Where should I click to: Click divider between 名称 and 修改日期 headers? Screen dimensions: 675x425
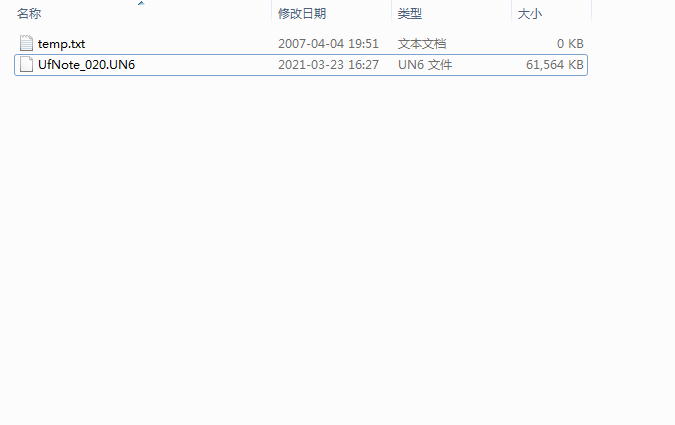click(272, 13)
